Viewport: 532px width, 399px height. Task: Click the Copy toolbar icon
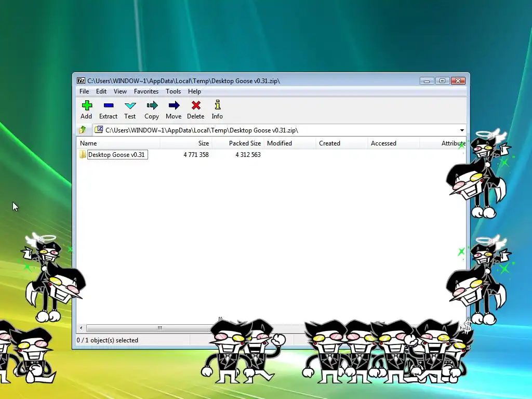click(x=152, y=105)
